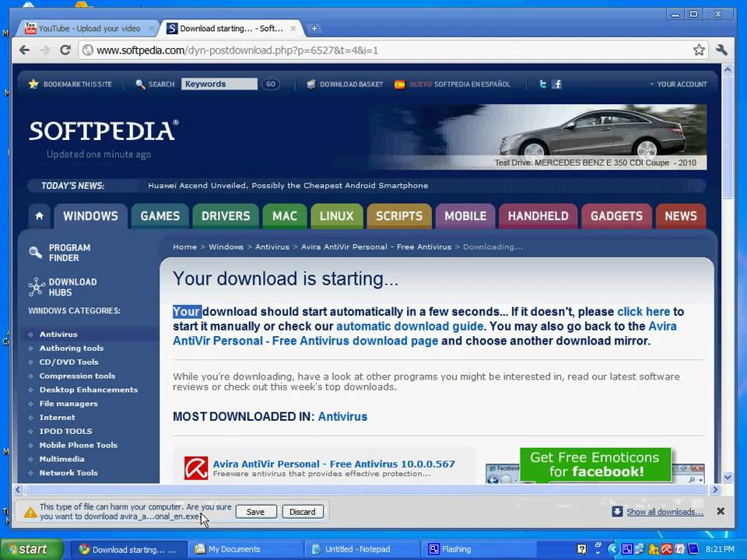Click the 'click here' manual download link
This screenshot has height=560, width=747.
644,312
